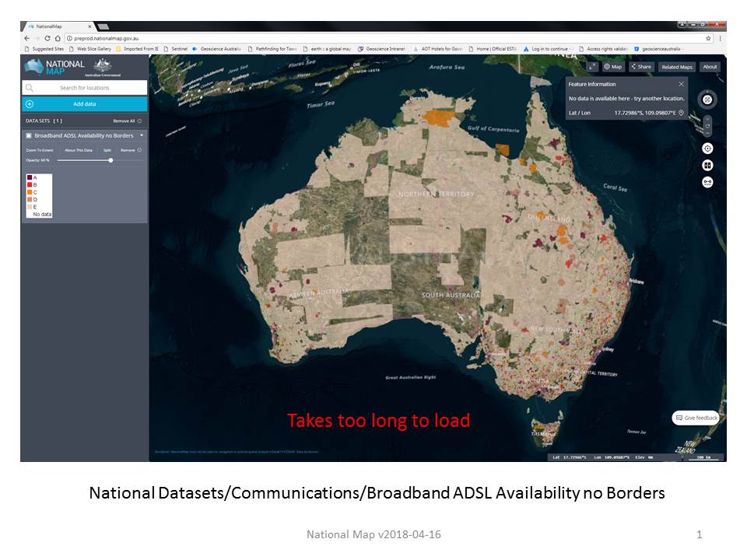Toggle full-screen map view icon
The image size is (747, 560).
592,67
